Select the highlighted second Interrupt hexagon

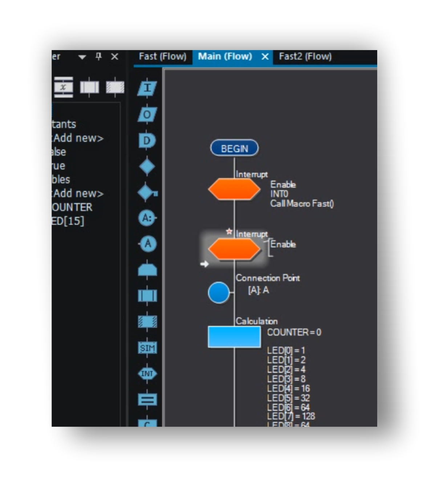tap(234, 249)
